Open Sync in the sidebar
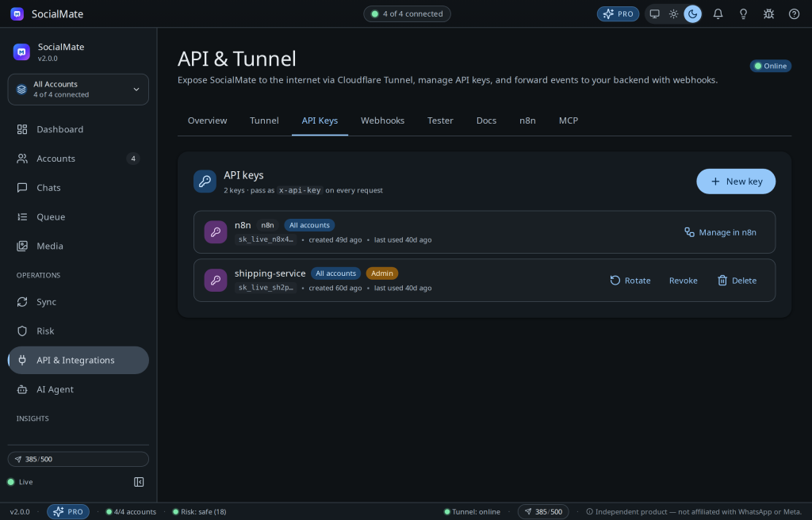This screenshot has height=520, width=812. pos(79,302)
